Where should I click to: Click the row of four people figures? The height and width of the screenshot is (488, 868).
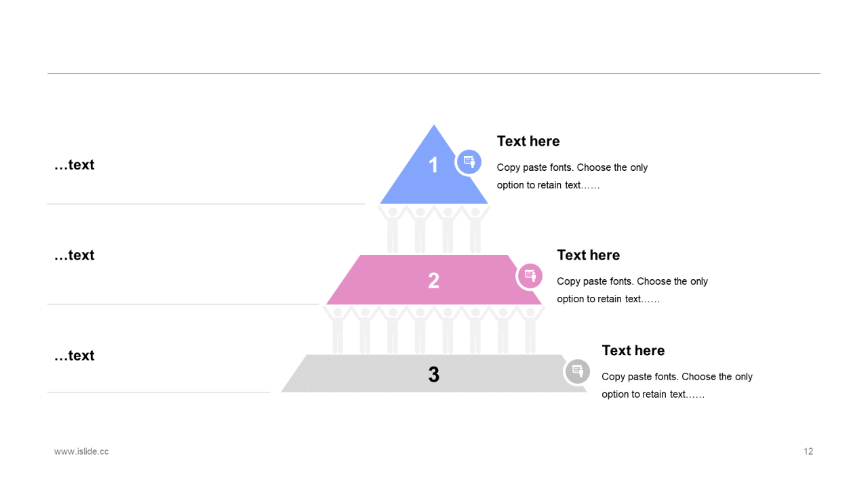434,229
